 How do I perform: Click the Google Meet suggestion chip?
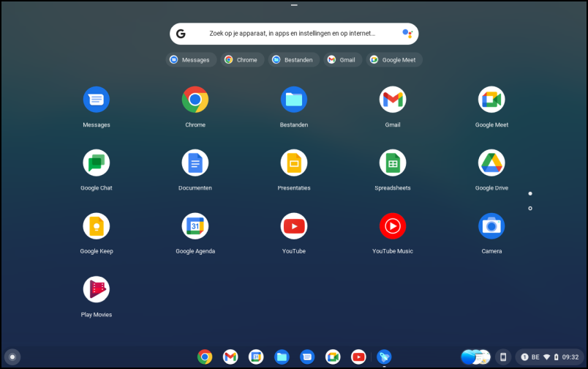[394, 60]
